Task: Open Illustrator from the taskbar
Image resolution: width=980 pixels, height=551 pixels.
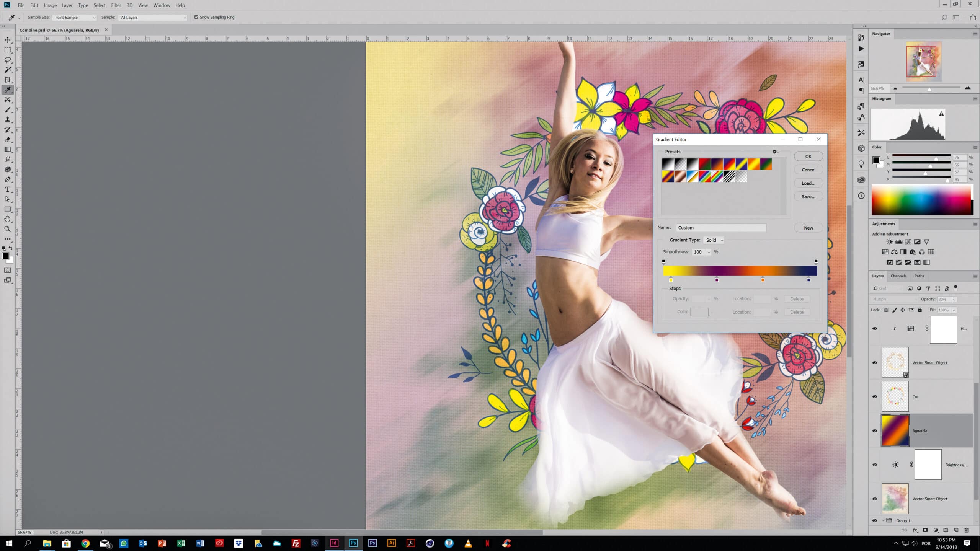Action: 392,543
